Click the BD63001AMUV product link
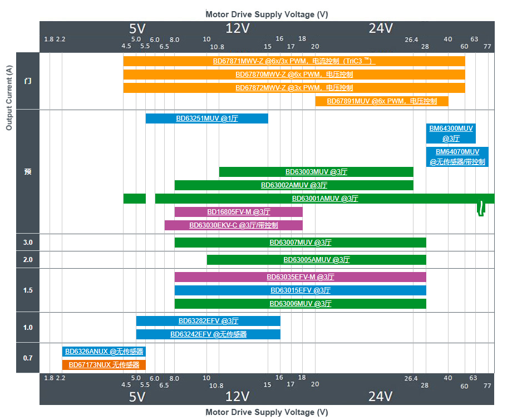517x420 pixels. tap(325, 199)
